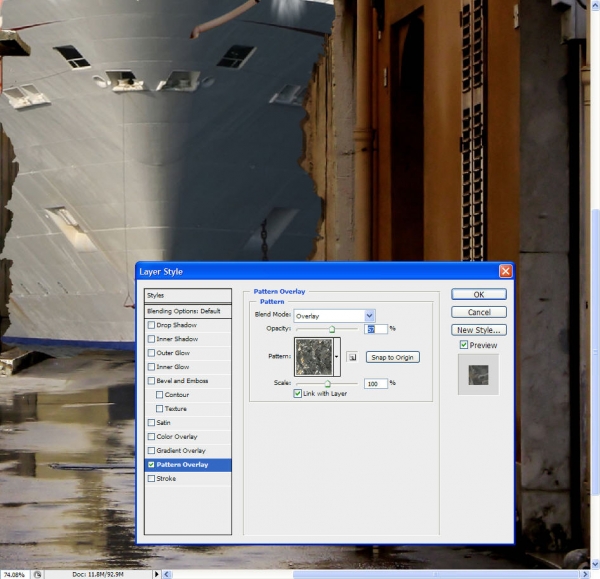This screenshot has height=579, width=600.
Task: Click the Opacity slider handle
Action: (x=332, y=329)
